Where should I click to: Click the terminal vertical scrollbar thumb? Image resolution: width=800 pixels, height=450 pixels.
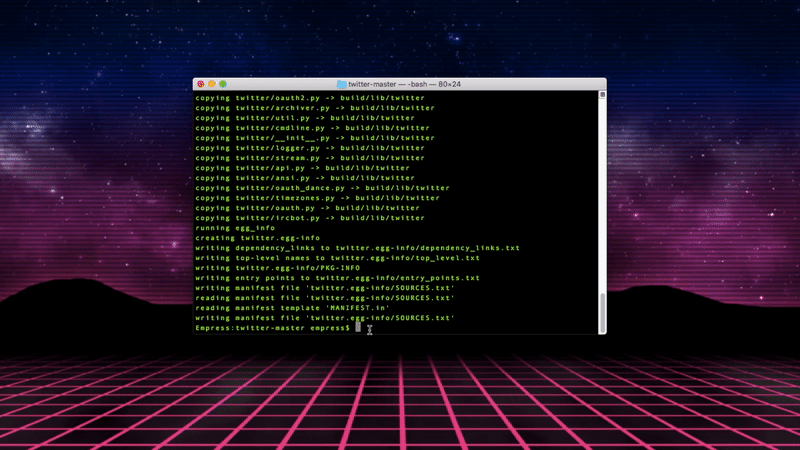[602, 313]
